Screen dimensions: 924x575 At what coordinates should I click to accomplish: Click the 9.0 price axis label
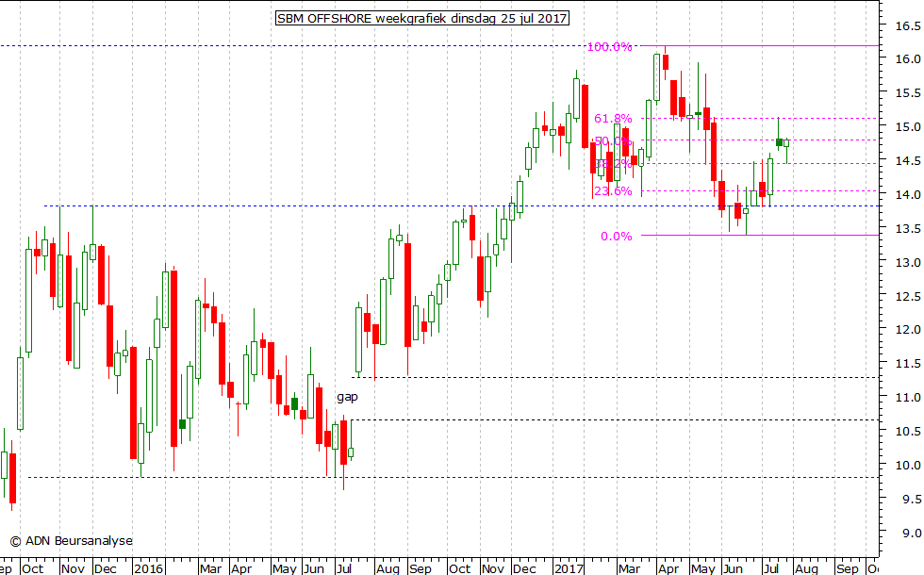[911, 534]
